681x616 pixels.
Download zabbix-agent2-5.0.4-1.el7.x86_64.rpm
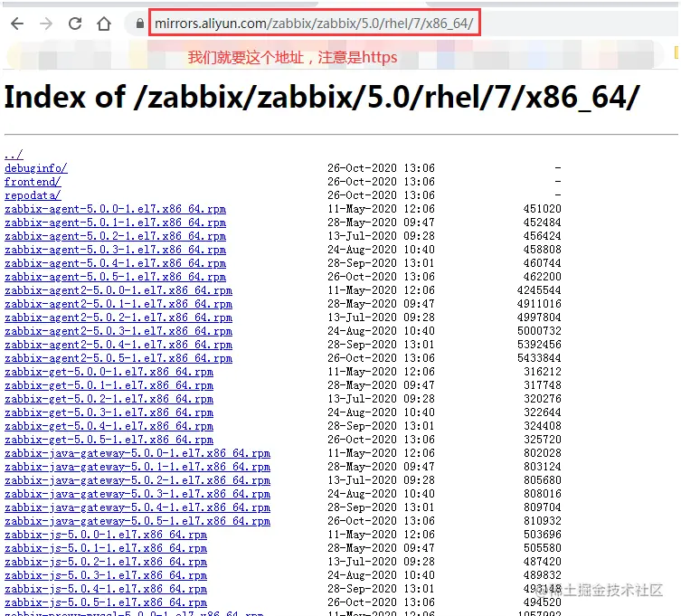pos(118,344)
